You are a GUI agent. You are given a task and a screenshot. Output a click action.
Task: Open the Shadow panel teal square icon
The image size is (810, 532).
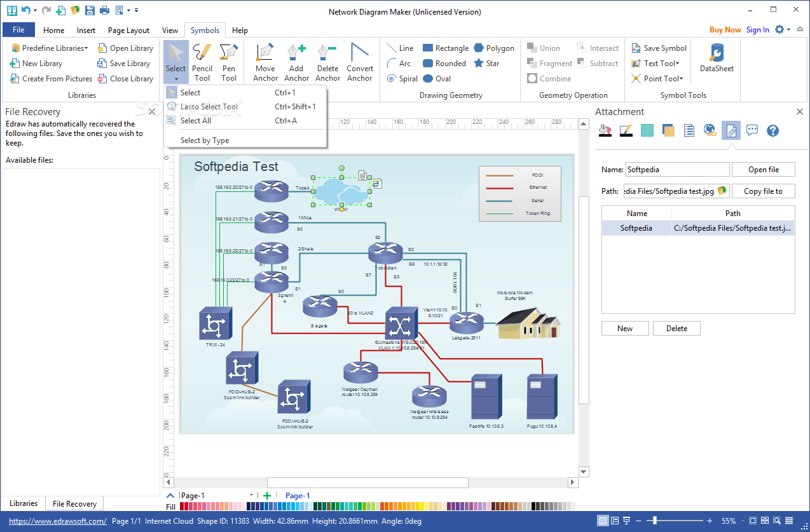[x=647, y=130]
